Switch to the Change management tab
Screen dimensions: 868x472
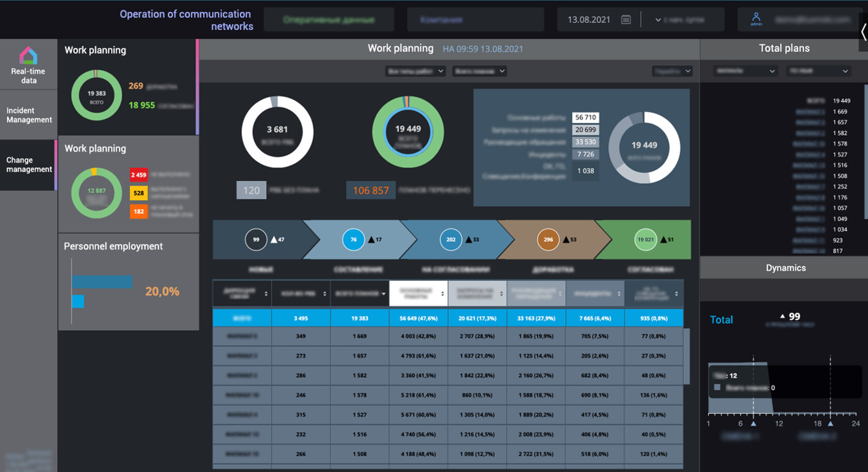pos(29,164)
